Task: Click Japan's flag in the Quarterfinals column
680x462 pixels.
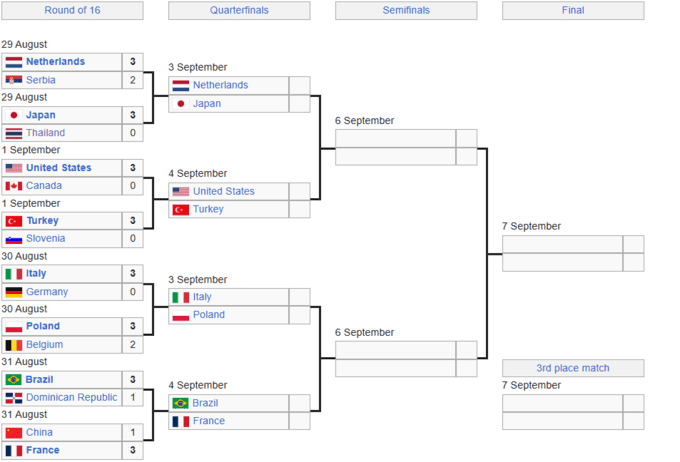Action: pyautogui.click(x=180, y=104)
